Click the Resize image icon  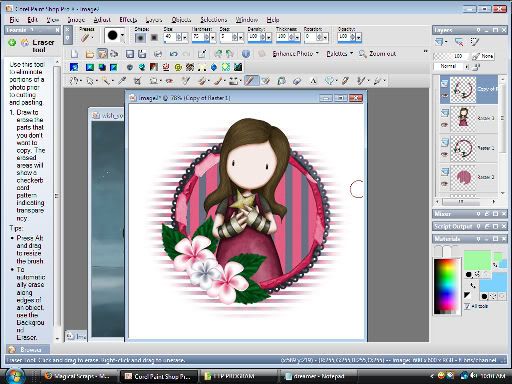202,54
